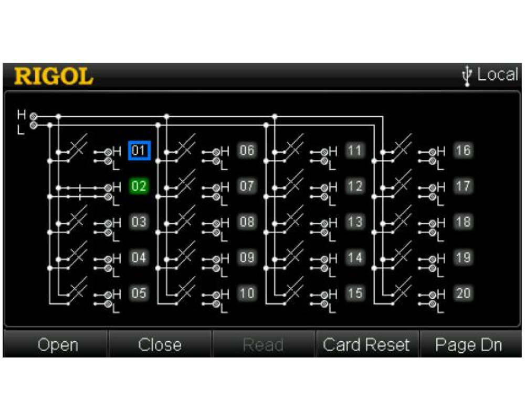Select the highlighted channel 01 label
Image resolution: width=525 pixels, height=420 pixels.
[x=139, y=151]
